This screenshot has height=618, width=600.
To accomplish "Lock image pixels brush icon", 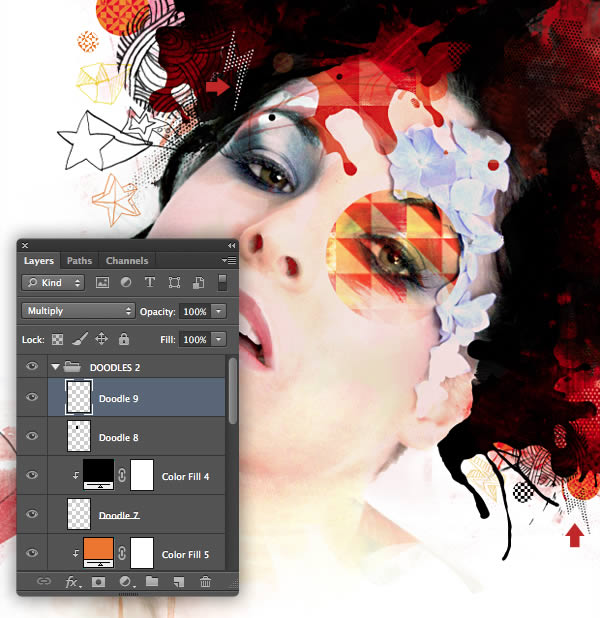I will [80, 339].
